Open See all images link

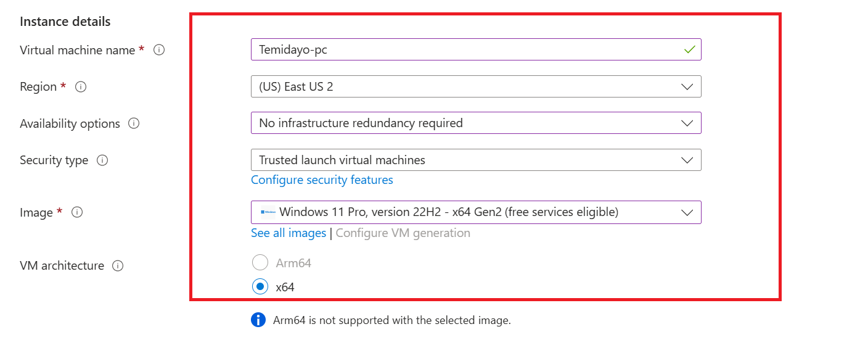coord(289,233)
